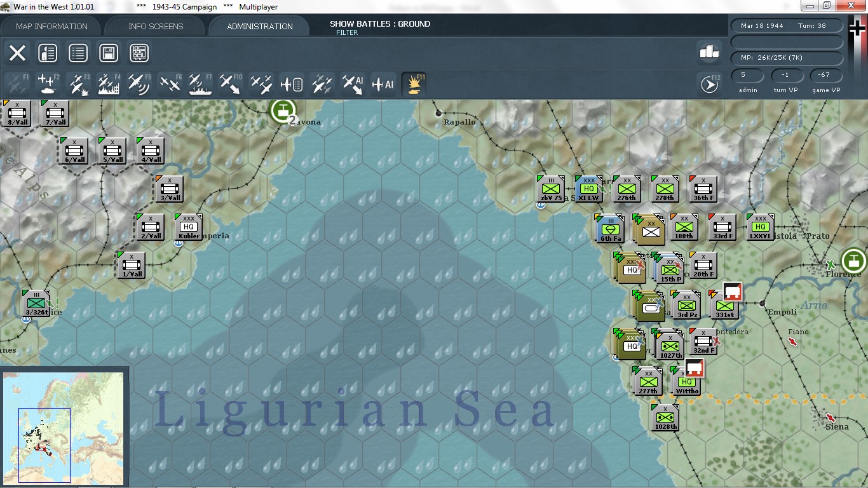Select the Wittho HQ counter

(687, 381)
